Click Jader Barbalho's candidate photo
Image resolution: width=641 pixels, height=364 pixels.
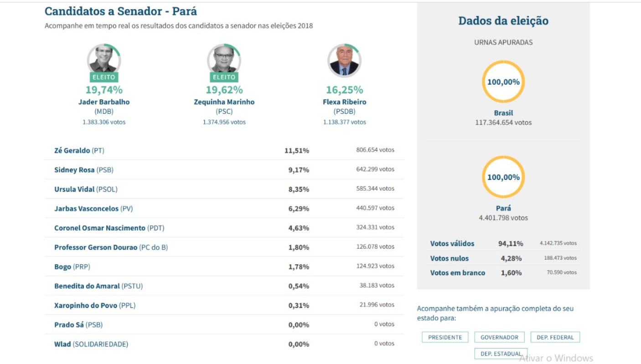pyautogui.click(x=104, y=59)
